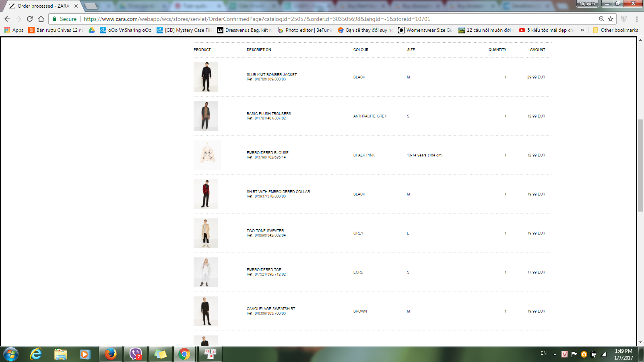Open the Photo editor | BeFunky bookmark
The height and width of the screenshot is (362, 644).
point(305,30)
